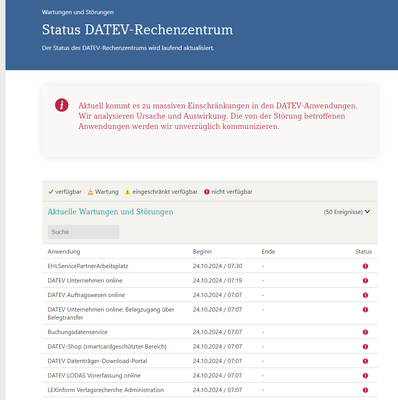
Task: Select EHLServicePartnerArbeitsplatz application name
Action: point(88,266)
